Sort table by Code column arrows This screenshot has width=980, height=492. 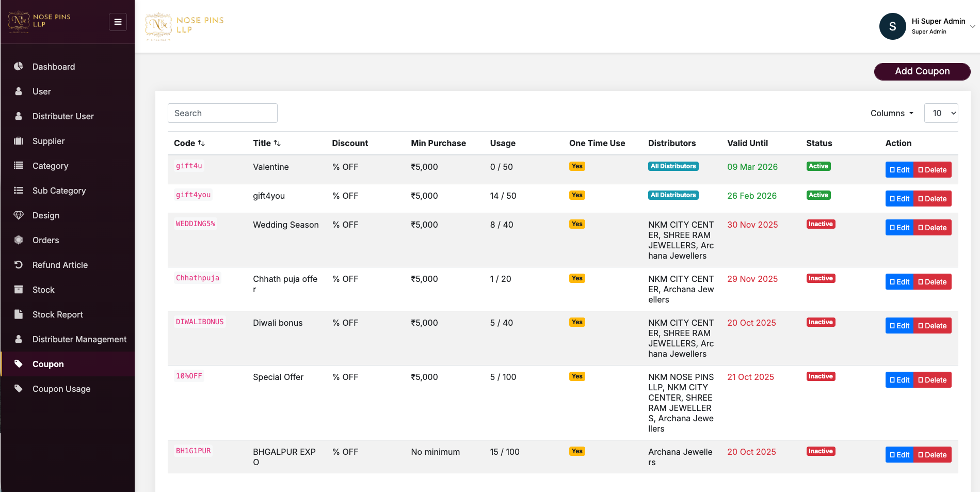[x=201, y=143]
